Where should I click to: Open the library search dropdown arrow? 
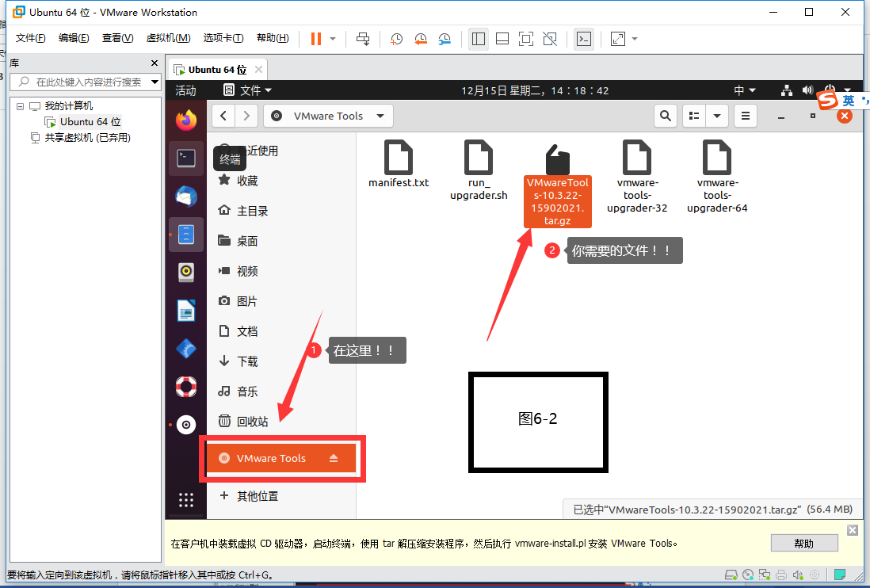point(155,82)
